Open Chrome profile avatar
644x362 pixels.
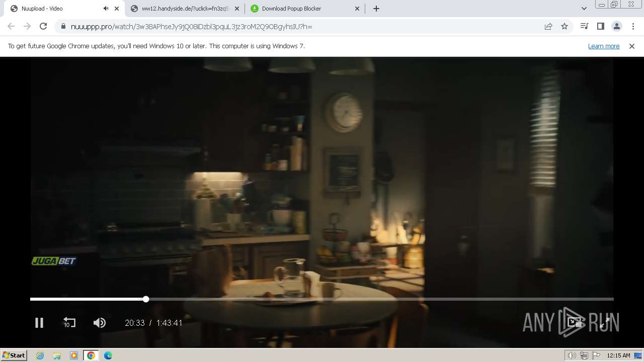coord(617,26)
